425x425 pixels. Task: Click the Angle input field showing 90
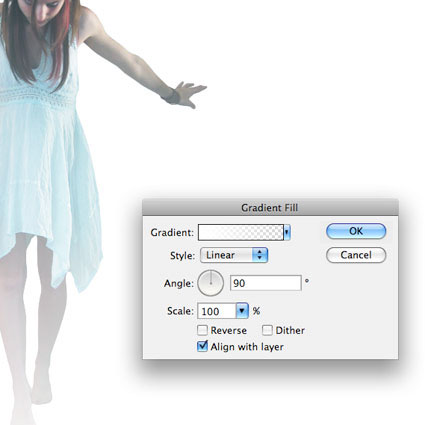(x=266, y=283)
